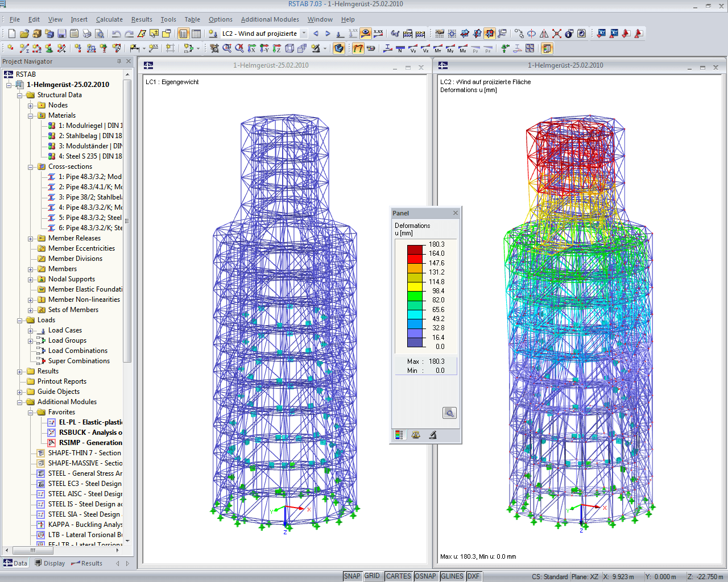Open the Print Preview icon
The width and height of the screenshot is (728, 582).
pos(100,34)
